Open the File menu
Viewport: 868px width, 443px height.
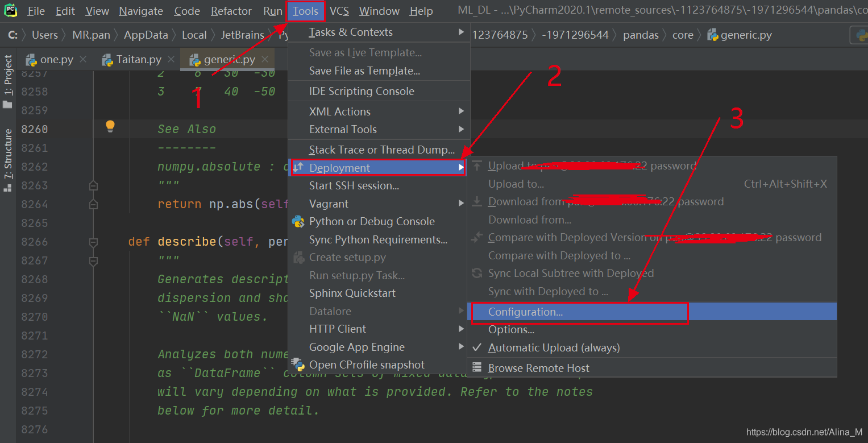point(36,11)
